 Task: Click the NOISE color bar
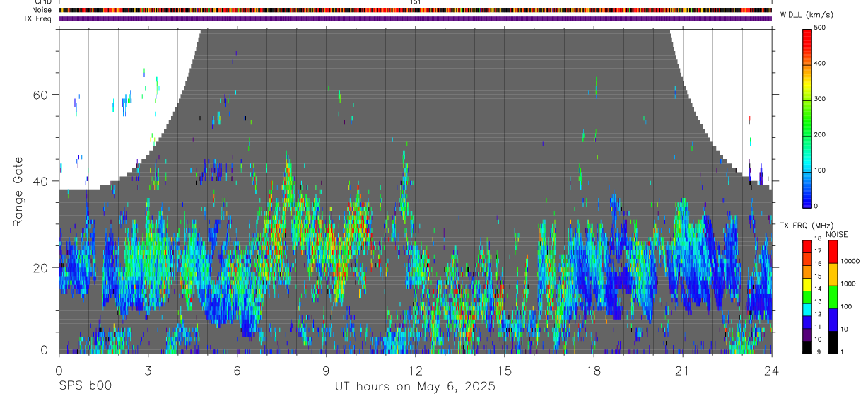833,297
